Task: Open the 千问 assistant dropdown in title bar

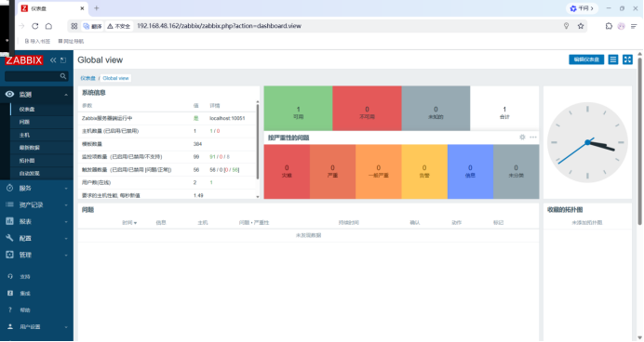Action: tap(582, 8)
